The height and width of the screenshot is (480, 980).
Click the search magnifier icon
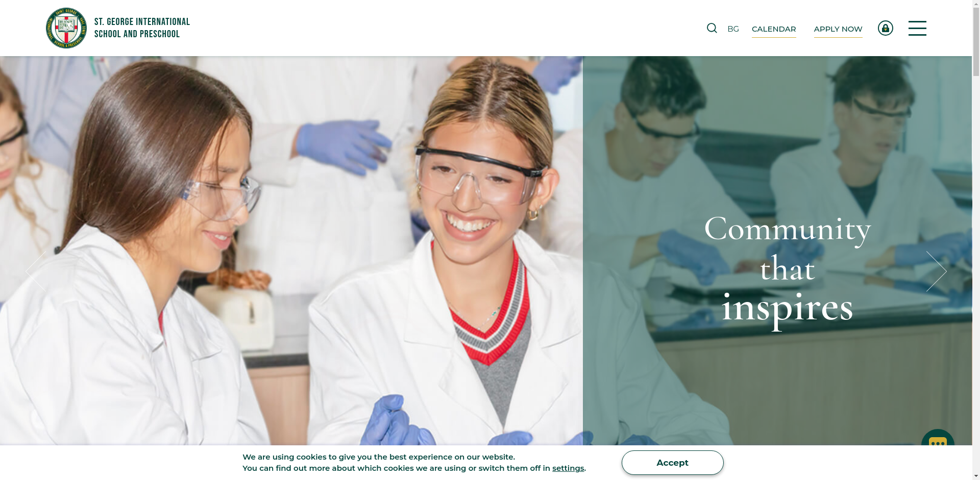click(712, 28)
